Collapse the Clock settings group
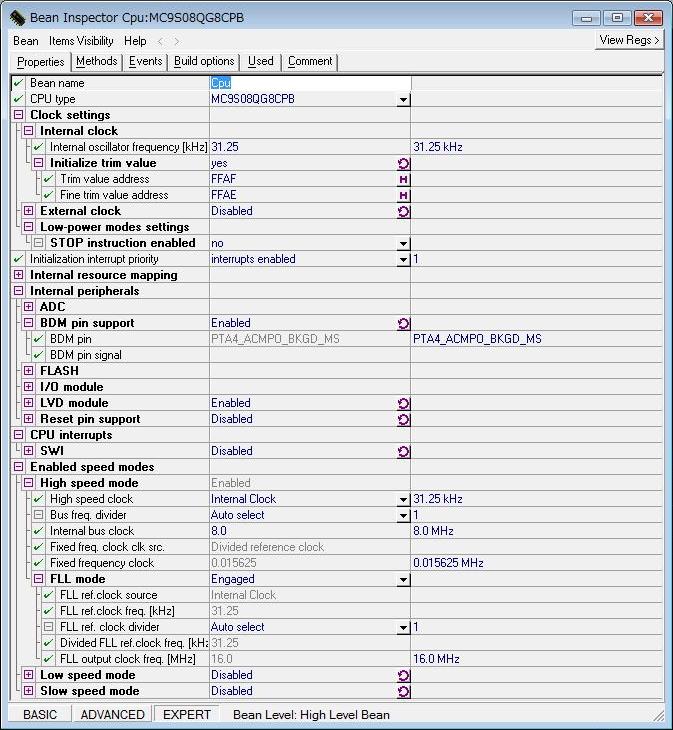 (19, 115)
